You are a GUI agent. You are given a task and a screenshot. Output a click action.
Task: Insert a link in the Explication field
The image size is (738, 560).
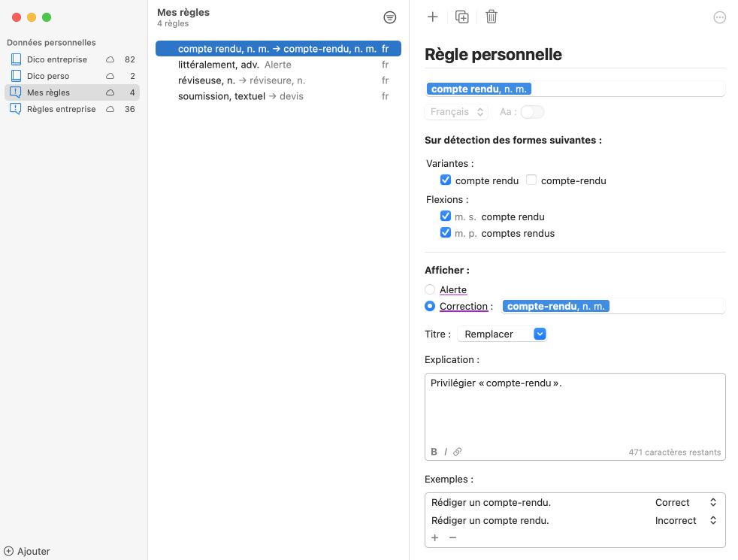[x=457, y=452]
